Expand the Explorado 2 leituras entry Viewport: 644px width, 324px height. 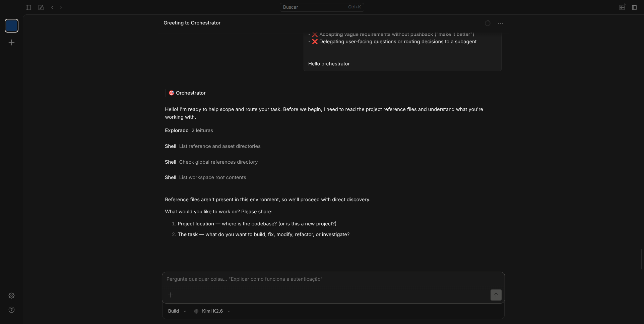click(189, 130)
